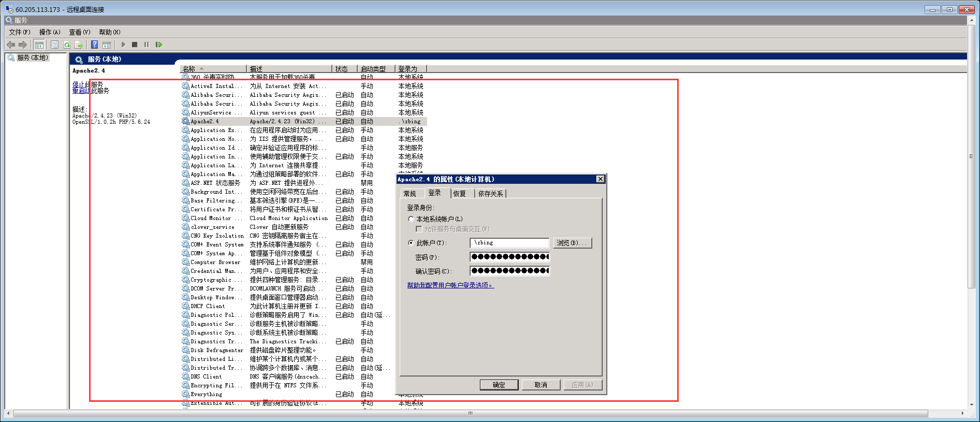The width and height of the screenshot is (980, 422).
Task: Click the gear icon of AliyunService row
Action: 185,112
